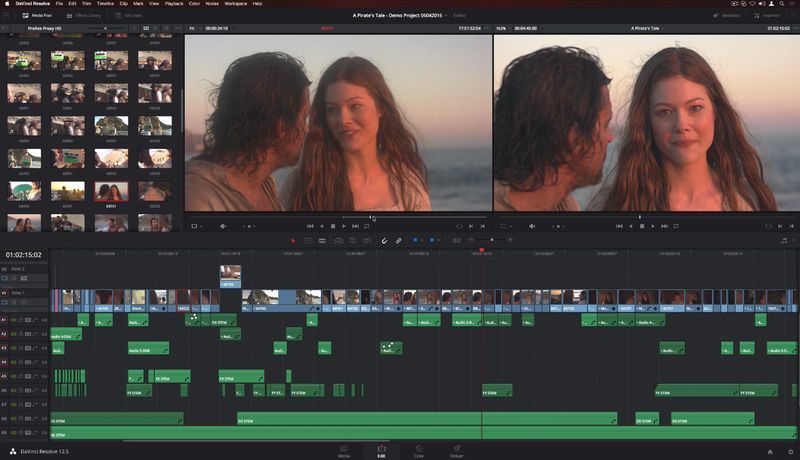Screen dimensions: 800x460
Task: Open the Workspace menu
Action: pyautogui.click(x=236, y=4)
